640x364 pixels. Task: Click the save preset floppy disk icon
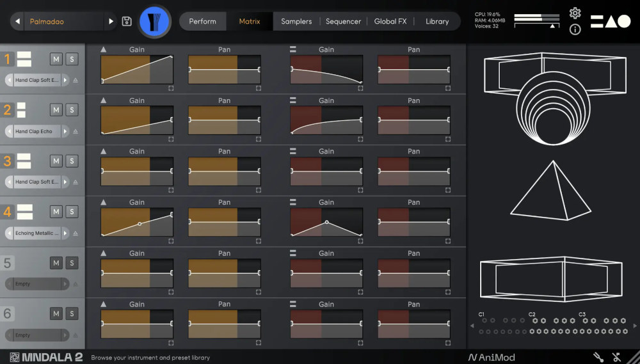tap(127, 21)
